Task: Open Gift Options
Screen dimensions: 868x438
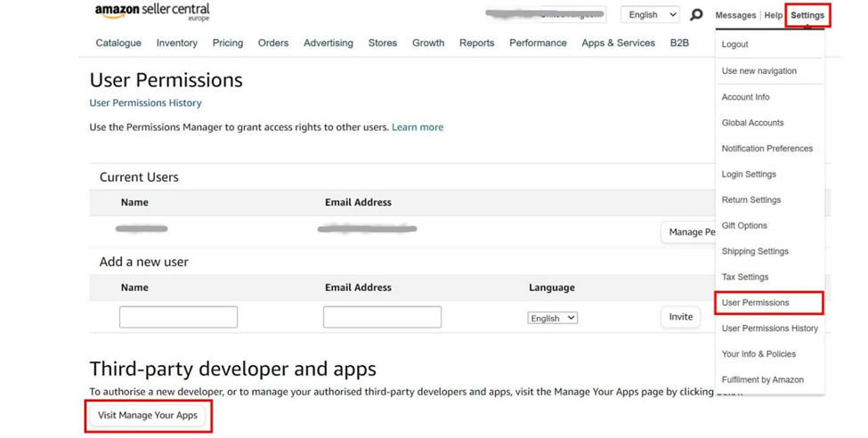Action: (744, 225)
